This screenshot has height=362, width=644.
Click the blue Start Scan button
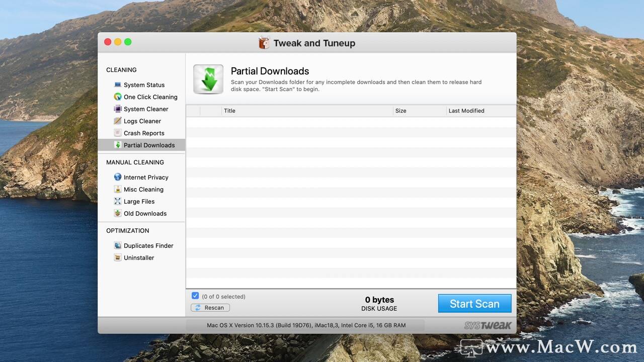coord(474,304)
